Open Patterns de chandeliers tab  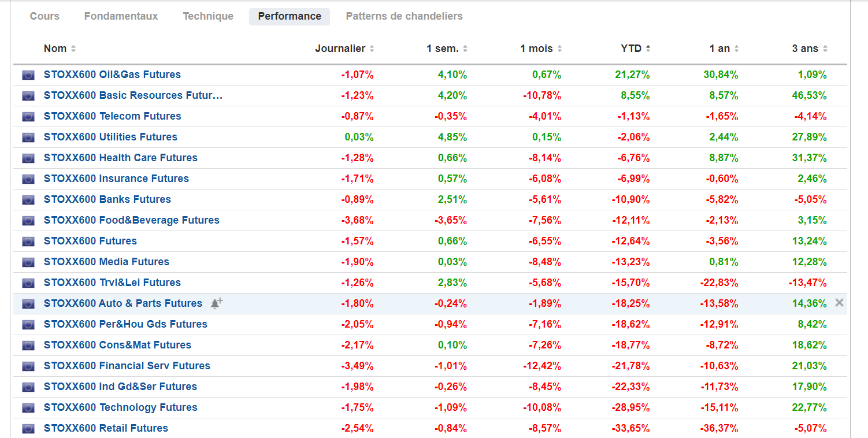pos(404,16)
